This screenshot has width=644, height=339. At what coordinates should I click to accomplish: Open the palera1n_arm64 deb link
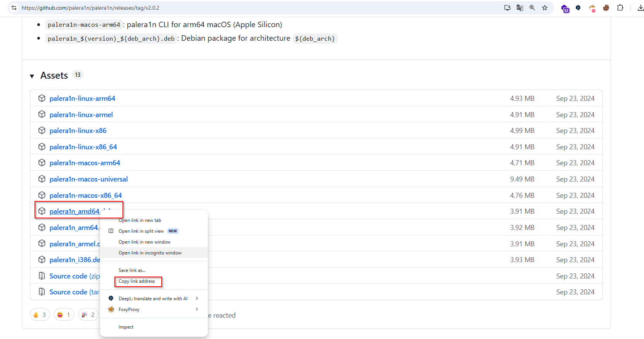pos(74,228)
